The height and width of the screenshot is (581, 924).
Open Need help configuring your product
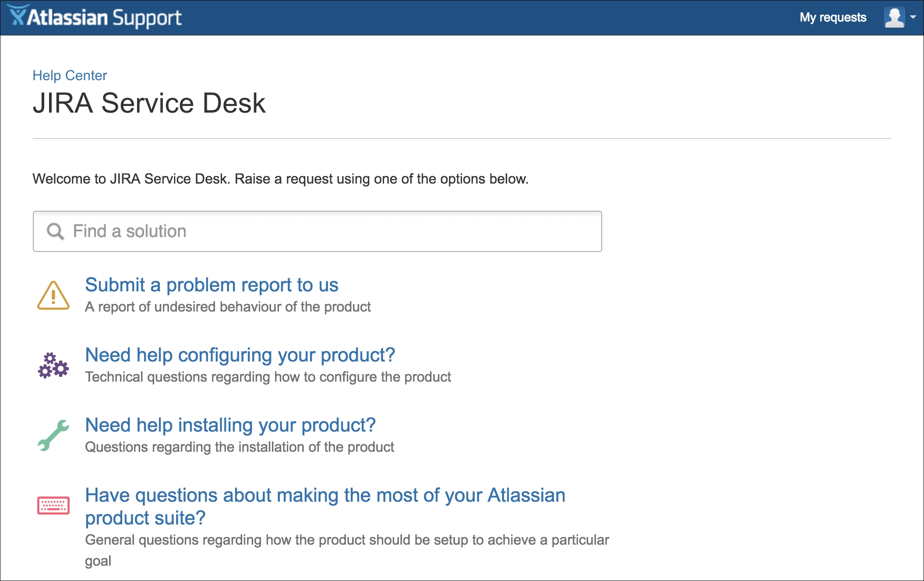[240, 355]
